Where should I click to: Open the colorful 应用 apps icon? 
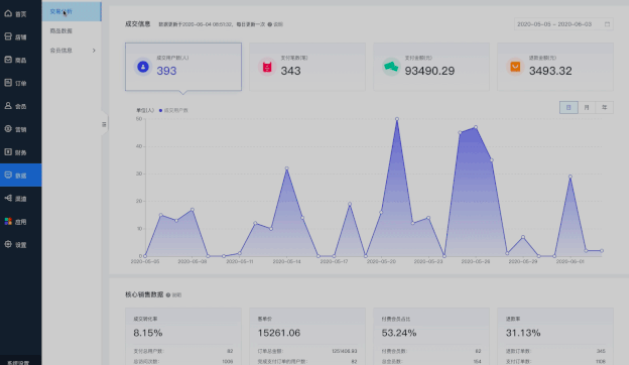click(8, 221)
